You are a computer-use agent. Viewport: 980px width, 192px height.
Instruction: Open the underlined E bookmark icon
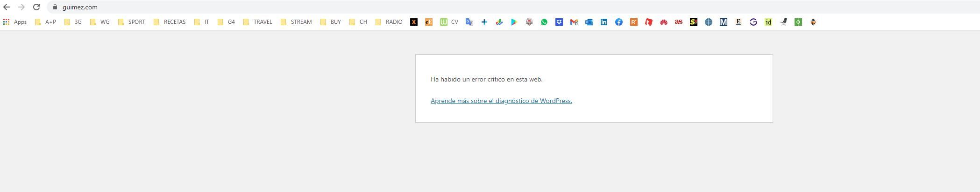point(739,22)
